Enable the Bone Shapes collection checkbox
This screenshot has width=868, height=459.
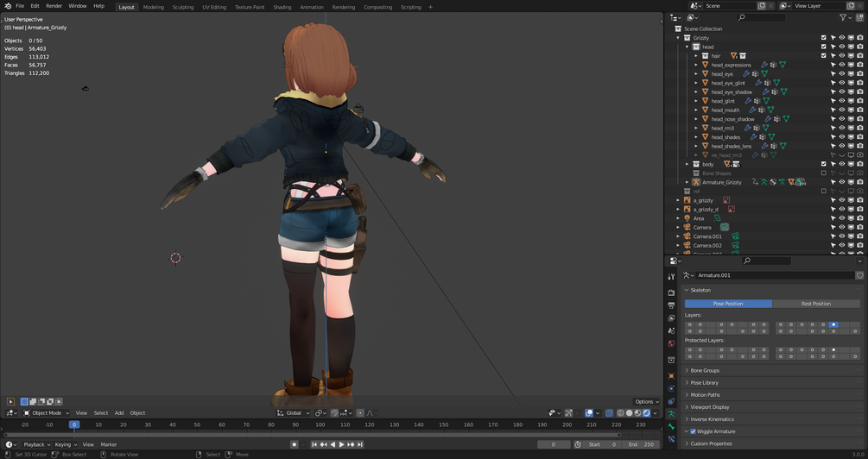[x=824, y=173]
